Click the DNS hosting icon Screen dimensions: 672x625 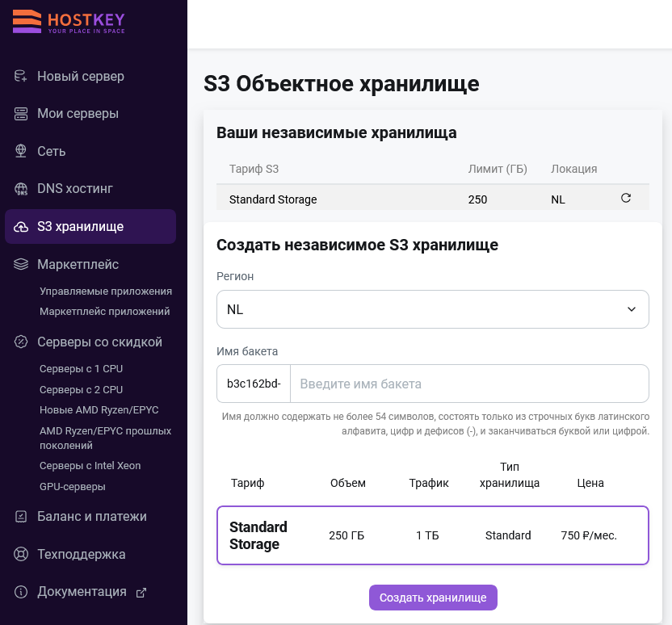tap(20, 188)
